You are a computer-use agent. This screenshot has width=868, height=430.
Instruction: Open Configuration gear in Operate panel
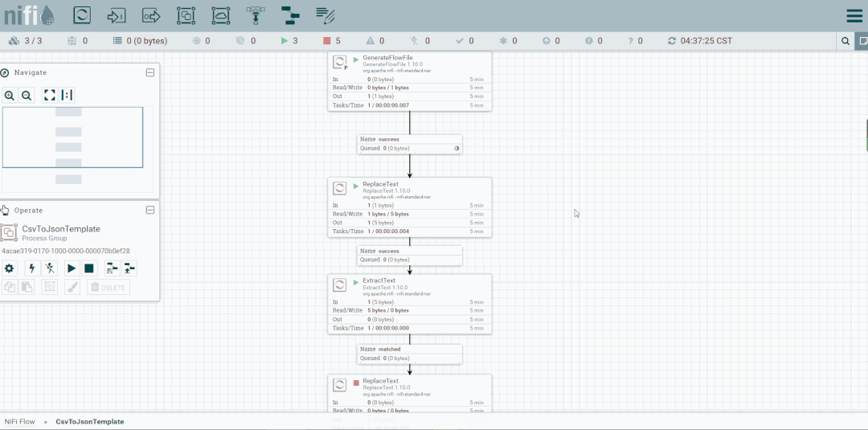coord(9,269)
